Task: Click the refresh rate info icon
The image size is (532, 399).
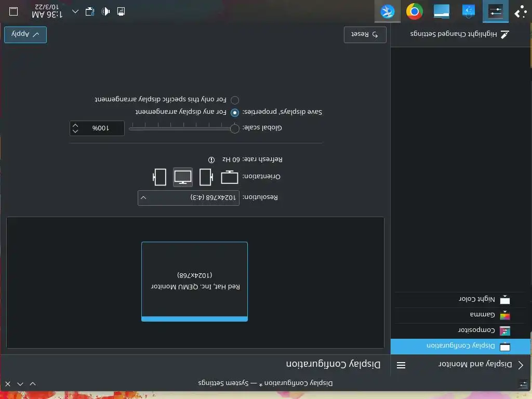Action: [211, 160]
